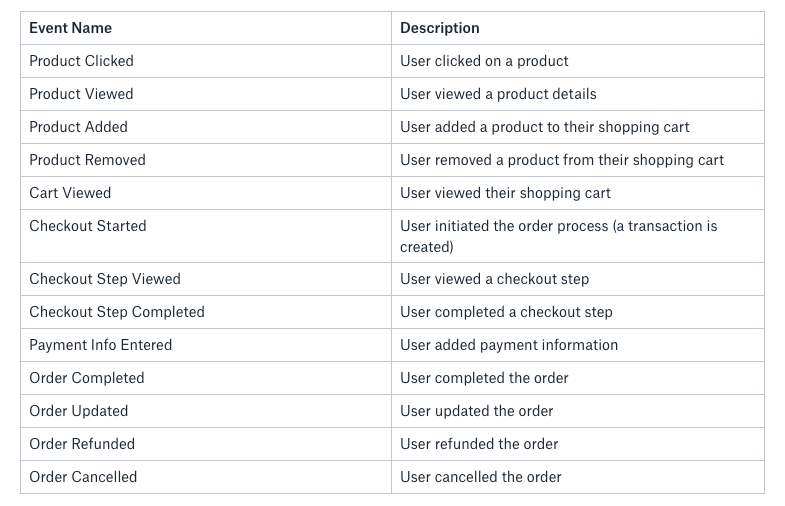Click the Checkout Step Completed event name
The image size is (785, 506).
click(x=117, y=312)
